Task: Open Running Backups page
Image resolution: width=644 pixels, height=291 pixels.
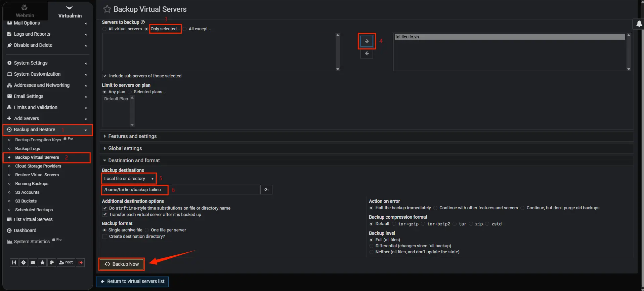Action: [32, 184]
